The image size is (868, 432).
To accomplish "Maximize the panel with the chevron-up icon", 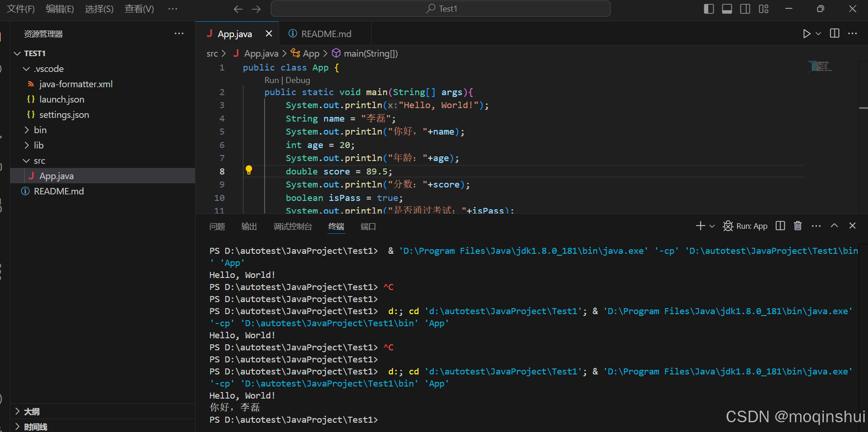I will pos(834,226).
